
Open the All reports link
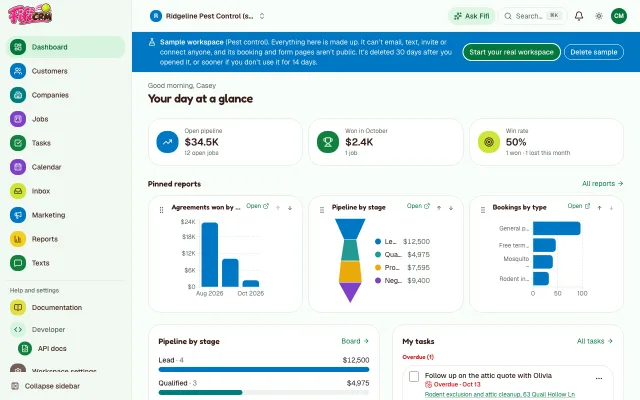pyautogui.click(x=602, y=184)
